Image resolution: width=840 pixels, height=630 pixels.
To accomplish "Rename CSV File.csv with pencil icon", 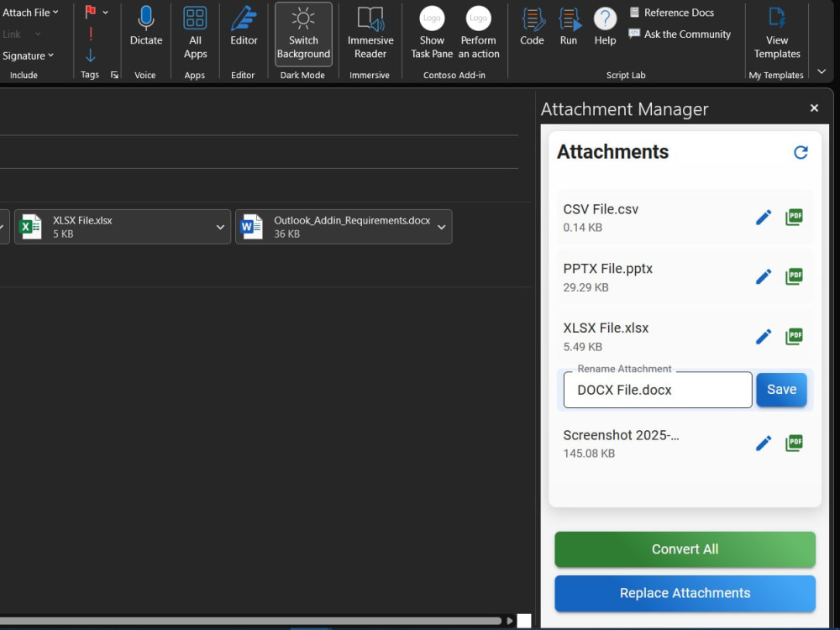I will coord(764,218).
